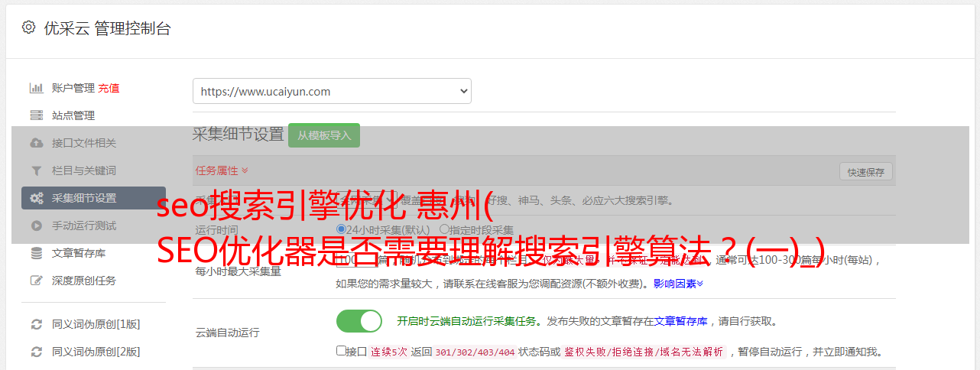980x370 pixels.
Task: Click the cloud upload icon for 接口文件相关
Action: pyautogui.click(x=36, y=143)
